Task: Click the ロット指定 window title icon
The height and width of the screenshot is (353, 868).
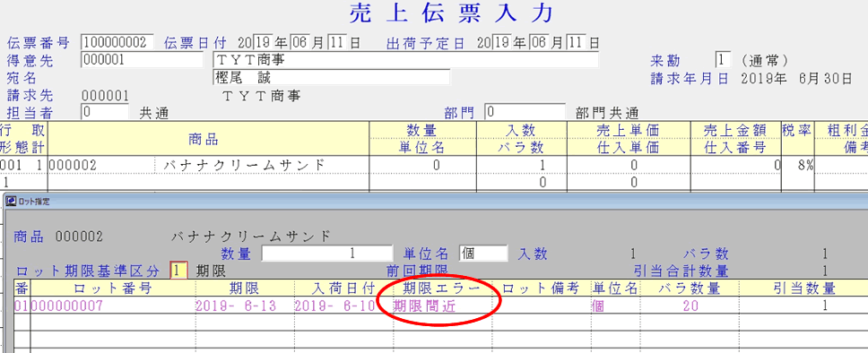Action: (x=10, y=202)
